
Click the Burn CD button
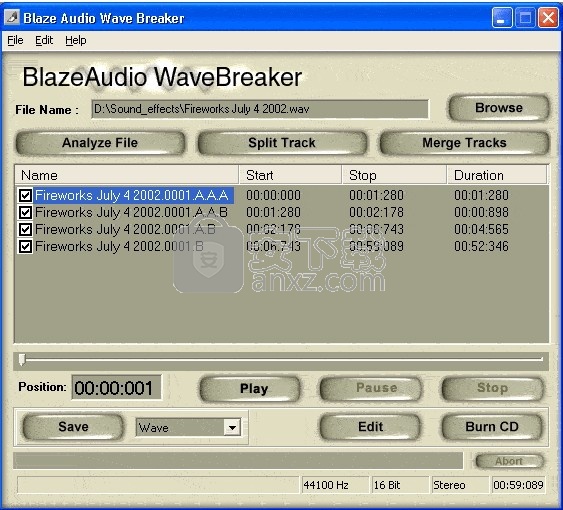[x=492, y=427]
